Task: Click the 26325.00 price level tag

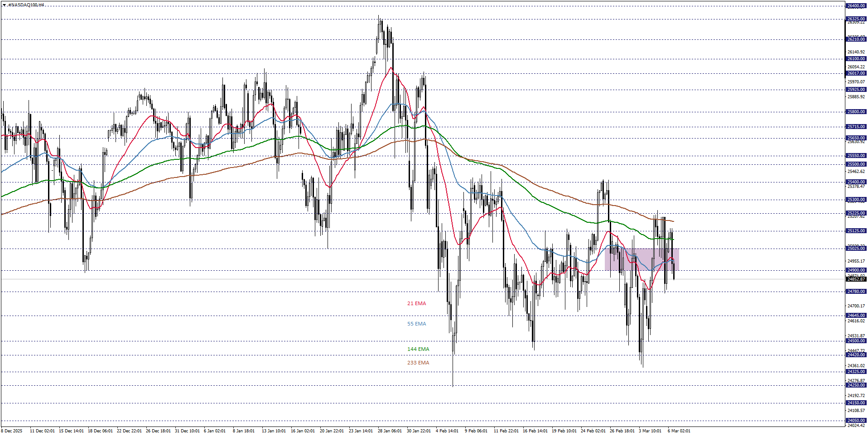Action: (856, 19)
